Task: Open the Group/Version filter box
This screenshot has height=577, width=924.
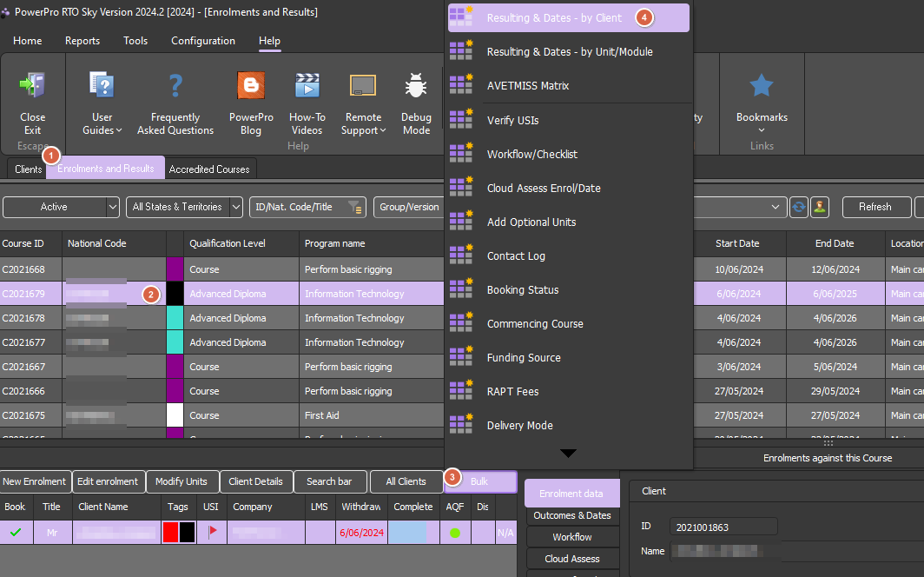Action: click(409, 207)
